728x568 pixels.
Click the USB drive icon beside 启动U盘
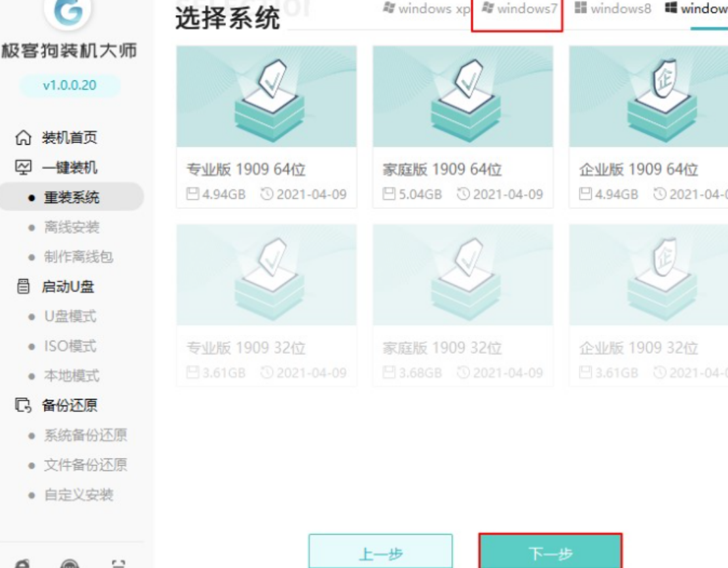[23, 286]
